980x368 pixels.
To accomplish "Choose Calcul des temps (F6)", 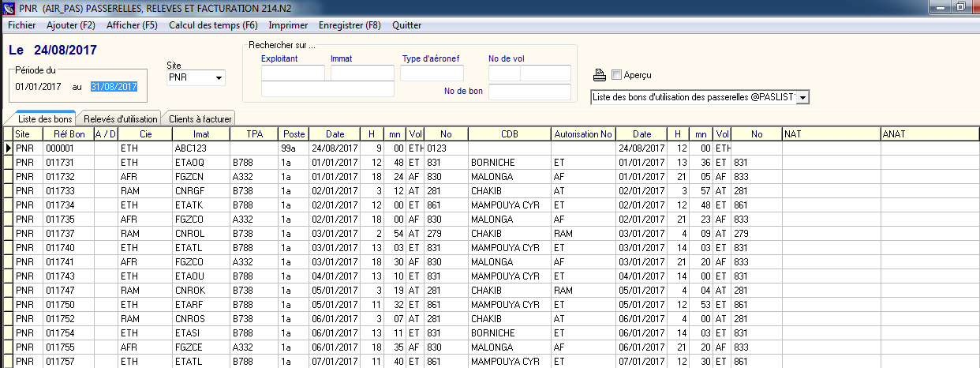I will tap(213, 25).
